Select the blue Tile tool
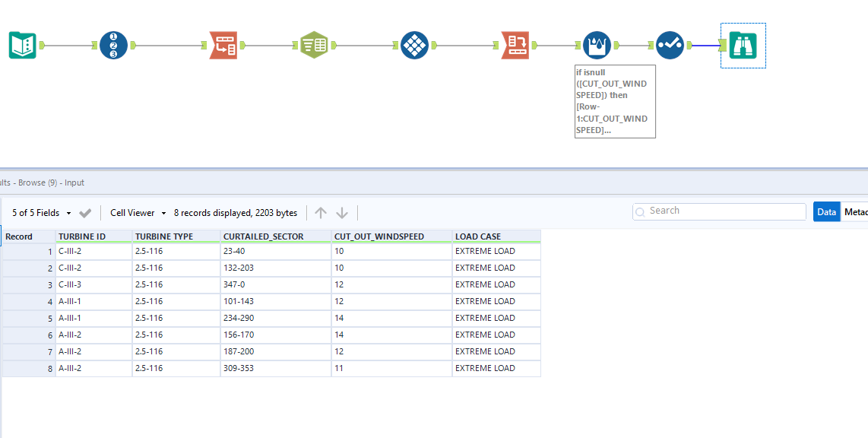Screen dimensions: 868x438 pos(414,45)
